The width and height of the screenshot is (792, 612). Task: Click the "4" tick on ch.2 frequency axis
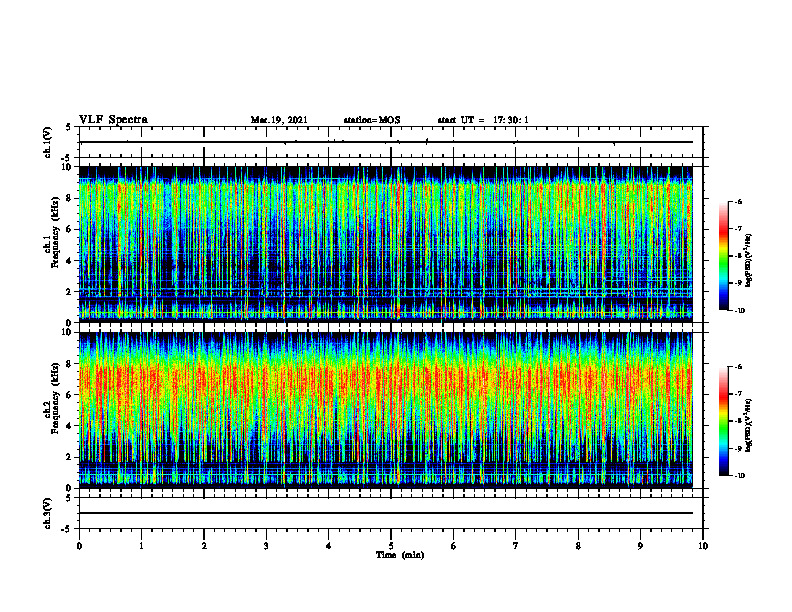pos(71,426)
